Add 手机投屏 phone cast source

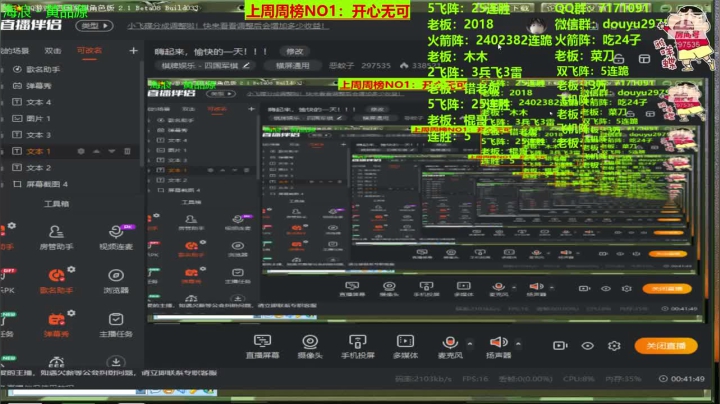click(x=357, y=346)
